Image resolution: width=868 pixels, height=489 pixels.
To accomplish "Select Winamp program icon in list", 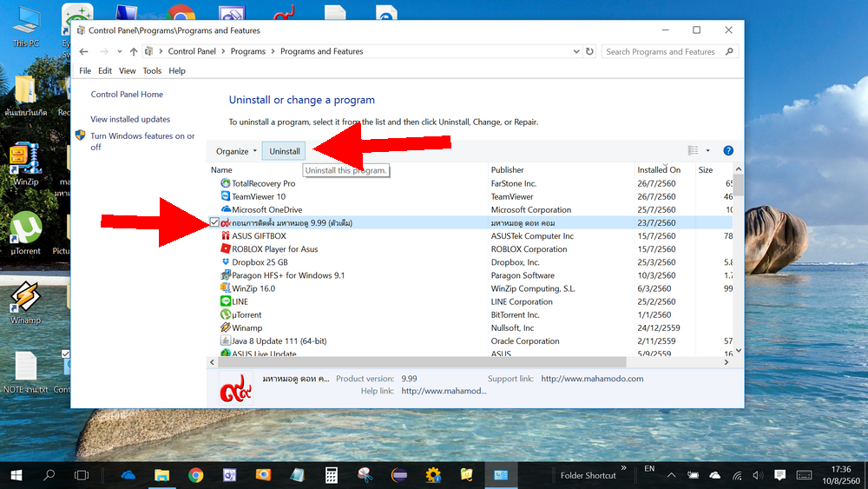I will [226, 327].
